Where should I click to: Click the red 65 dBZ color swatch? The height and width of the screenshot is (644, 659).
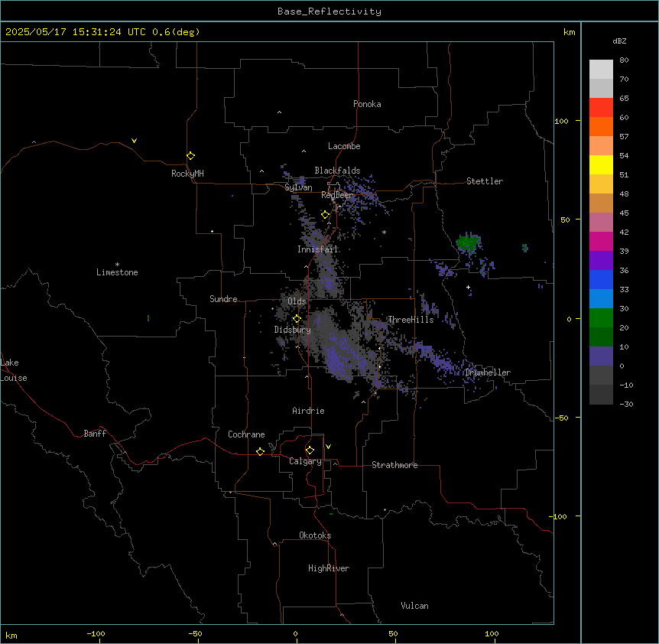coord(601,107)
